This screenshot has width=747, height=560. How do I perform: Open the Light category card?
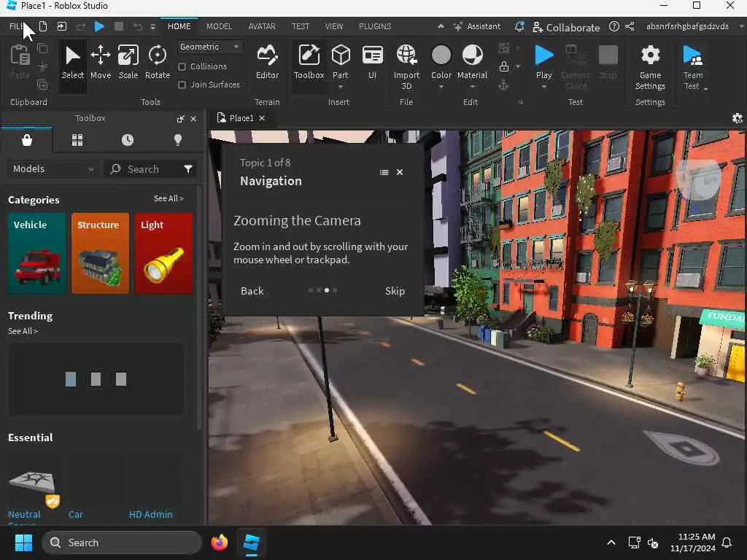(x=164, y=253)
